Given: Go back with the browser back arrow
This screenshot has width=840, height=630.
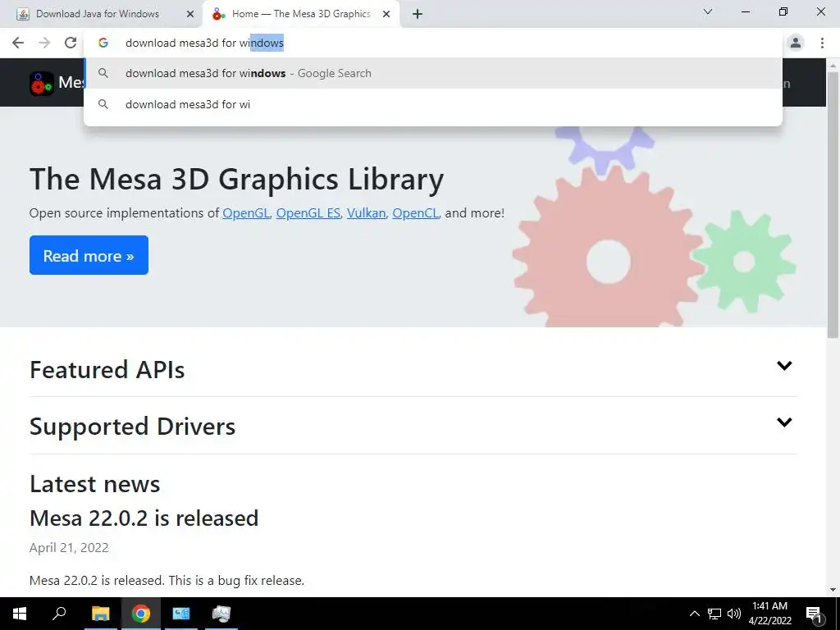Looking at the screenshot, I should [x=18, y=43].
